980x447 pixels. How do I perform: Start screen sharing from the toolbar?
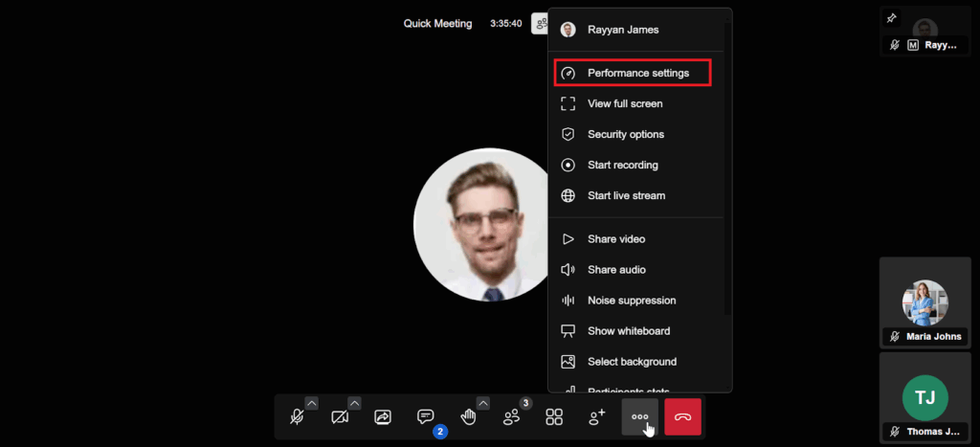point(383,417)
